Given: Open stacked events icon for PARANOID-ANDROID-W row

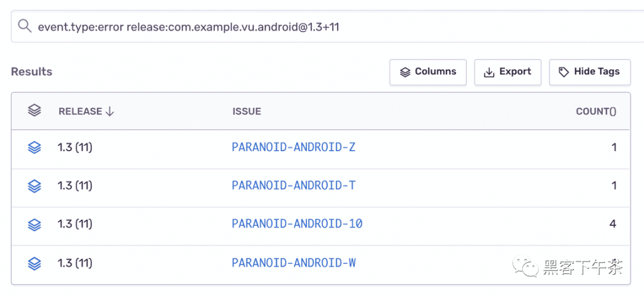Looking at the screenshot, I should click(34, 263).
